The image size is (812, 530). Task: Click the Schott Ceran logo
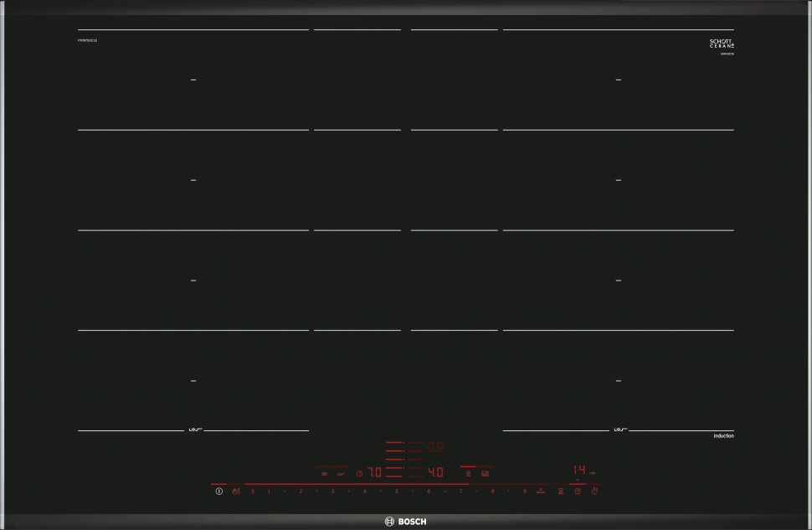pos(722,44)
